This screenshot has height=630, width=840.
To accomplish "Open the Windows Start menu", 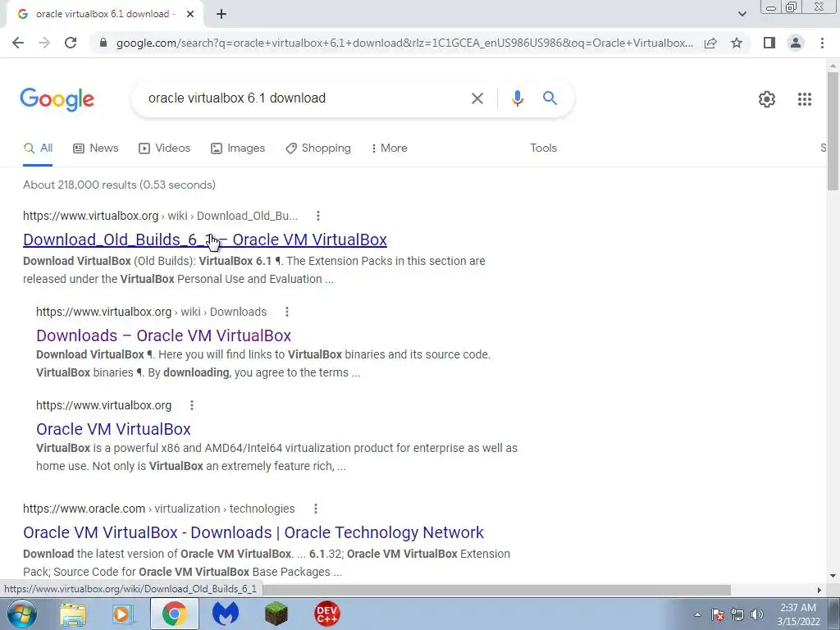I will (21, 614).
